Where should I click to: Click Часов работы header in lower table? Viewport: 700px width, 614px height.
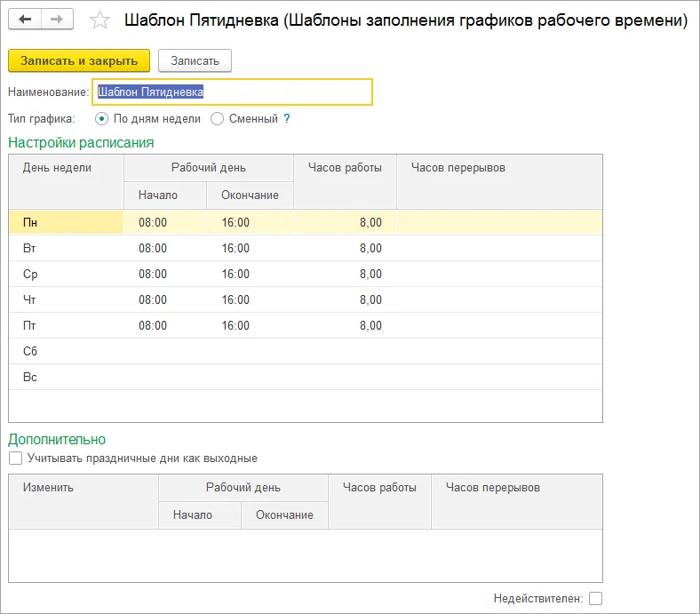[379, 502]
